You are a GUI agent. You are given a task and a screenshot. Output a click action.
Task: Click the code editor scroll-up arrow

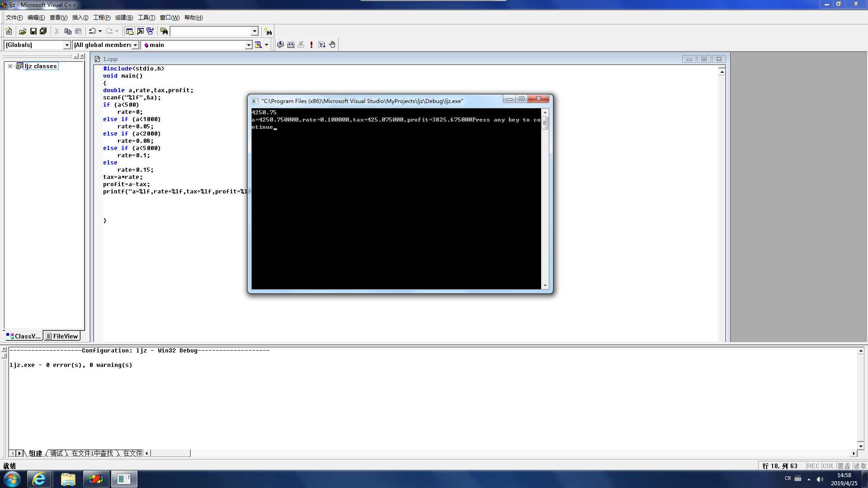[722, 72]
